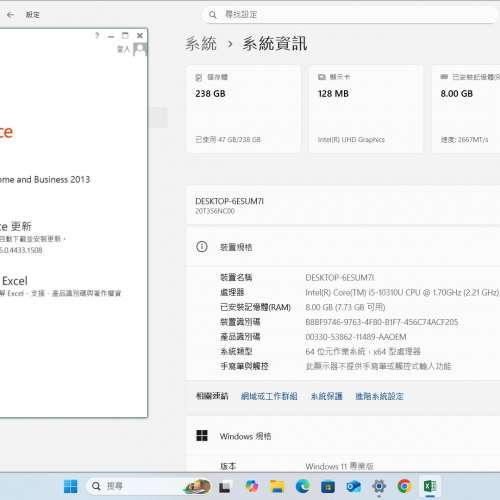Image resolution: width=500 pixels, height=500 pixels.
Task: Switch to Settings via taskbar gear icon
Action: [x=379, y=487]
